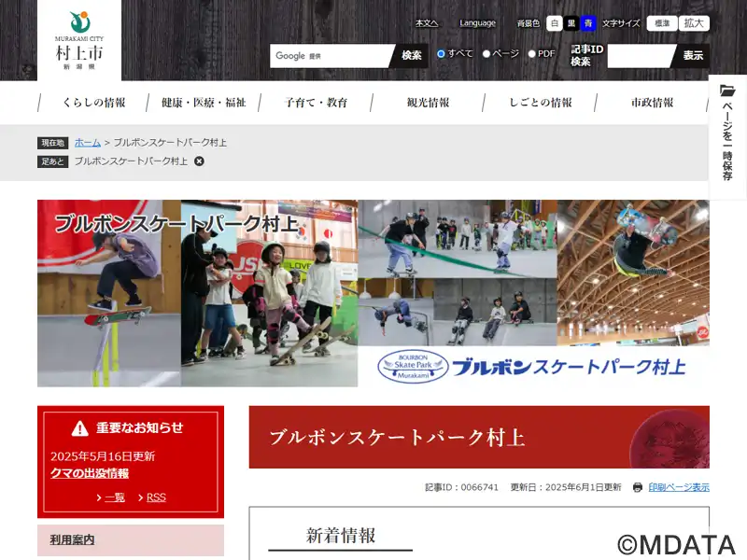Click ブルボンスケートパーク村上 text in 足あと row
Viewport: 747px width, 560px height.
tap(131, 161)
